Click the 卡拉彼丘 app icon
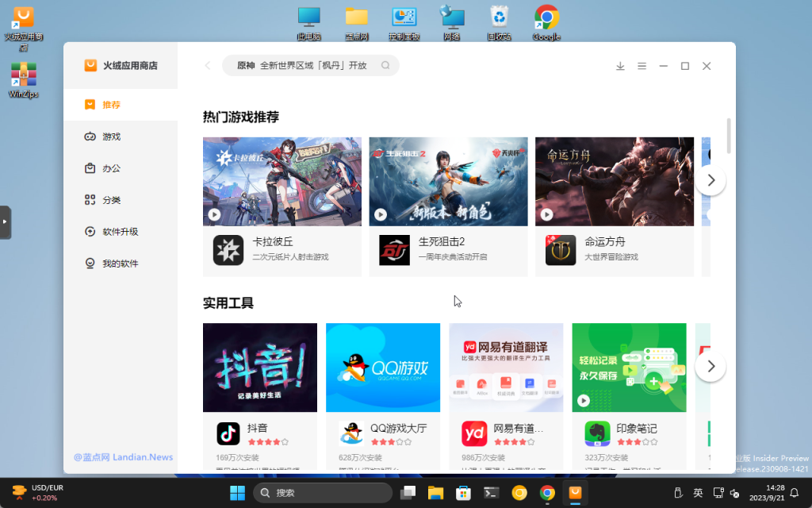Image resolution: width=812 pixels, height=508 pixels. tap(228, 250)
